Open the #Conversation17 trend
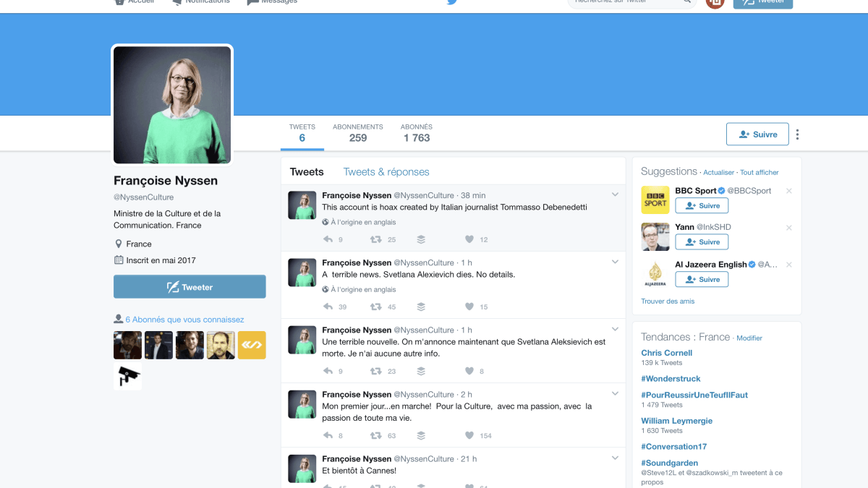This screenshot has height=488, width=868. coord(674,447)
